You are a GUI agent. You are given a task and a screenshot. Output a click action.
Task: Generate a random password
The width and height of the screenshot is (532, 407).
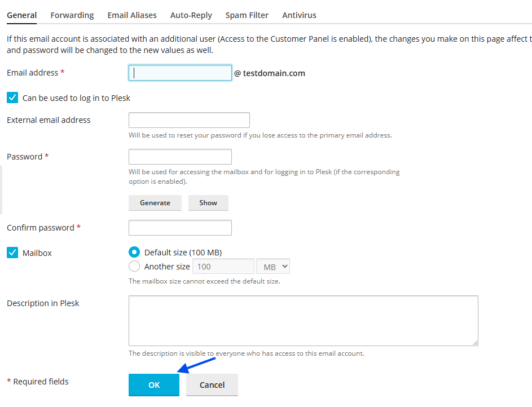155,202
